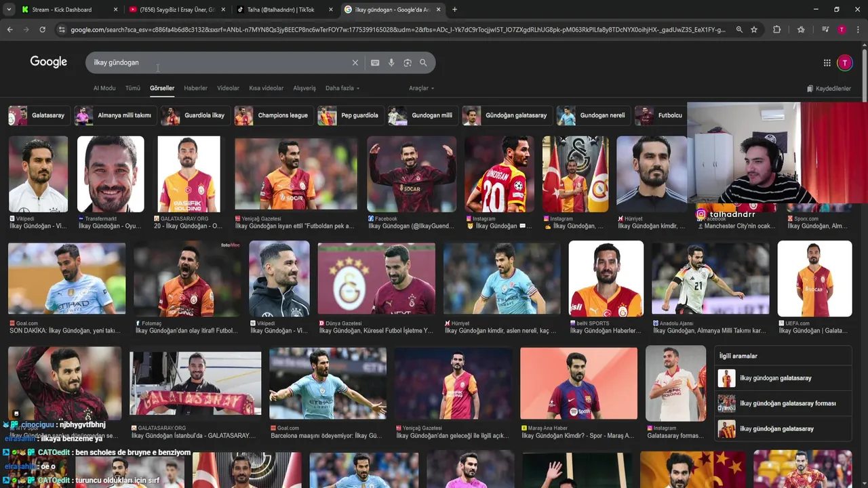Click the magnifying glass search button
The height and width of the screenshot is (488, 868).
[423, 62]
